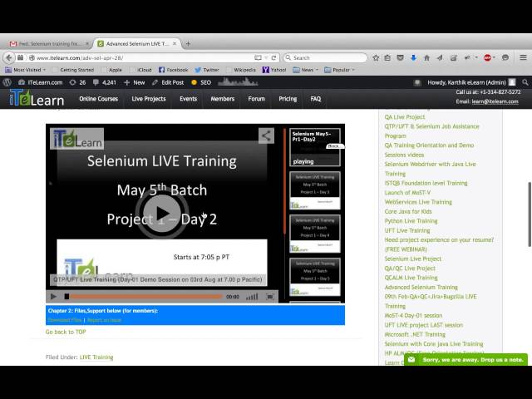Viewport: 532px width, 399px height.
Task: Open the Members menu item
Action: pyautogui.click(x=223, y=99)
